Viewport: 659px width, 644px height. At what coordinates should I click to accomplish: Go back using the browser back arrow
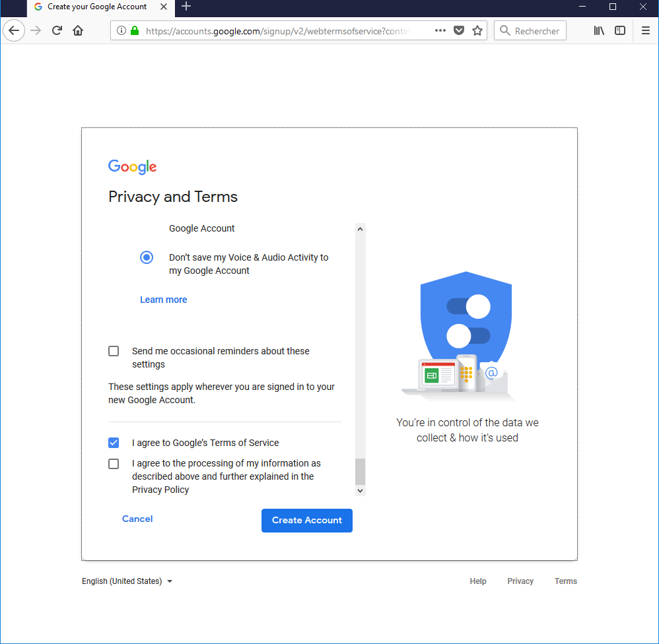tap(14, 30)
